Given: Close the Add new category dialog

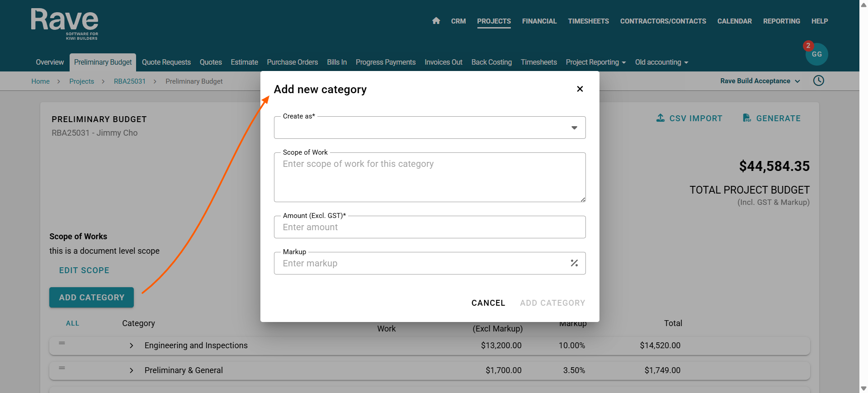Looking at the screenshot, I should tap(580, 89).
